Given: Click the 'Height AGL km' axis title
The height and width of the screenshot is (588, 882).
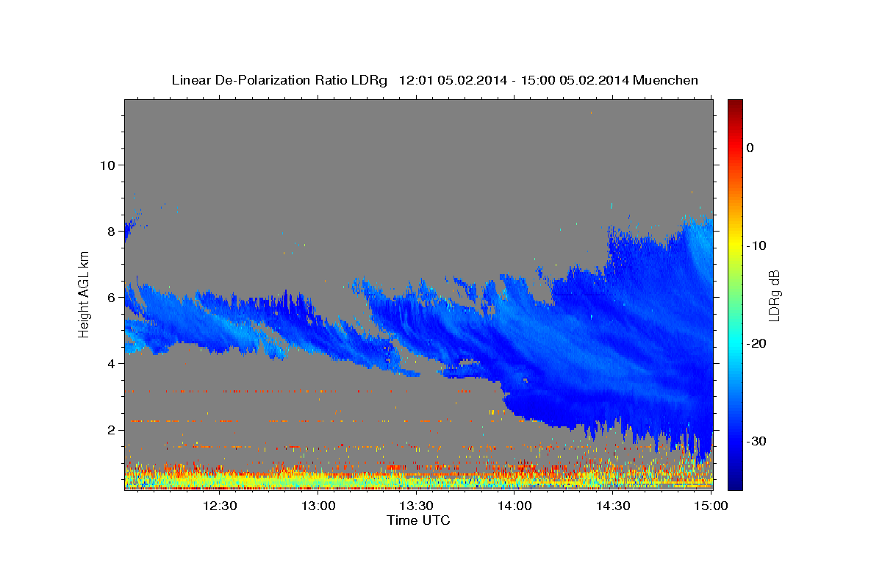Looking at the screenshot, I should tap(85, 294).
